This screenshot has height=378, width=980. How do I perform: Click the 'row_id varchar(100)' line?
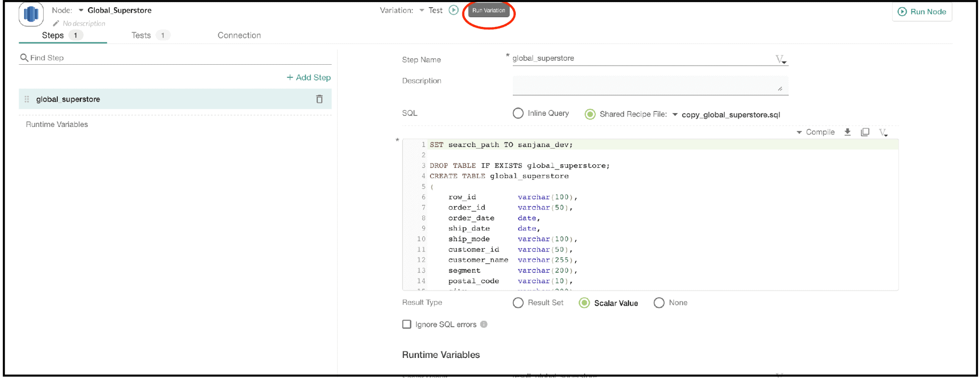click(x=513, y=197)
